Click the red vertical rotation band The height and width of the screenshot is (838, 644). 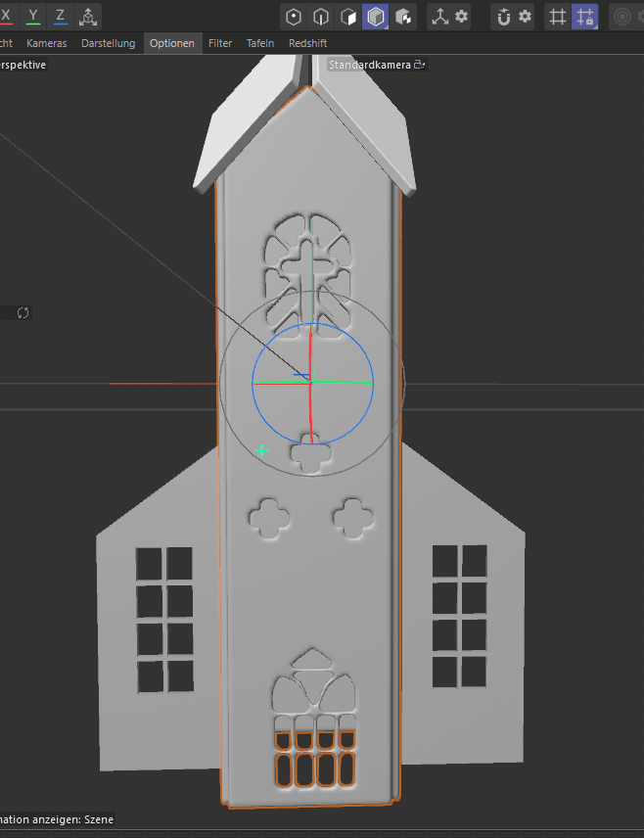coord(310,411)
